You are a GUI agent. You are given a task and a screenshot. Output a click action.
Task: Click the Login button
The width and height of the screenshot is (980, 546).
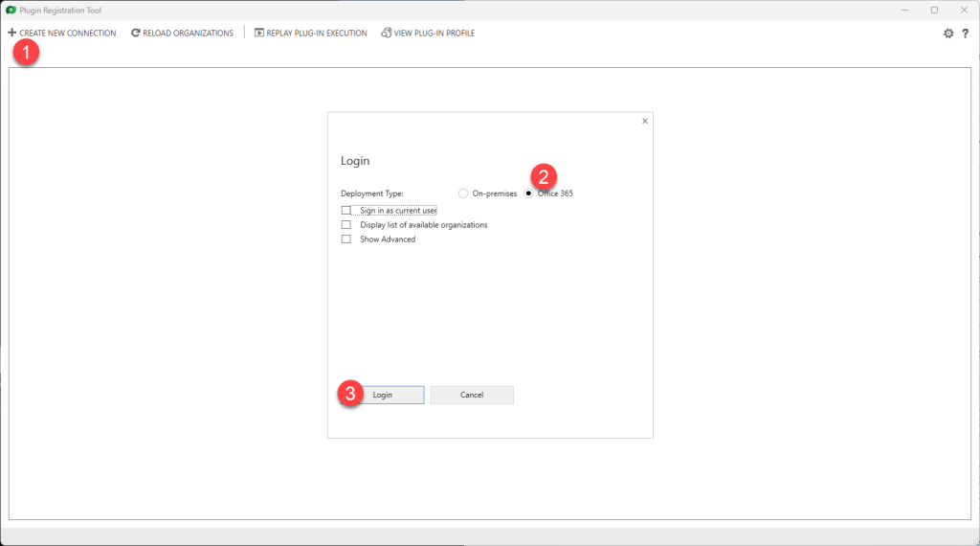383,395
